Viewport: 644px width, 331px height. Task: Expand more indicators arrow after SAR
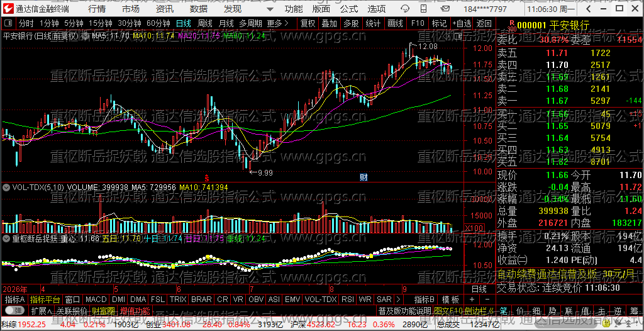click(x=398, y=300)
